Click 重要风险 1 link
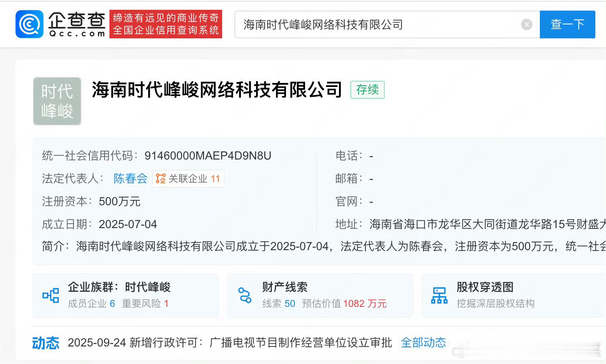Viewport: 606px width, 364px height. 145,304
